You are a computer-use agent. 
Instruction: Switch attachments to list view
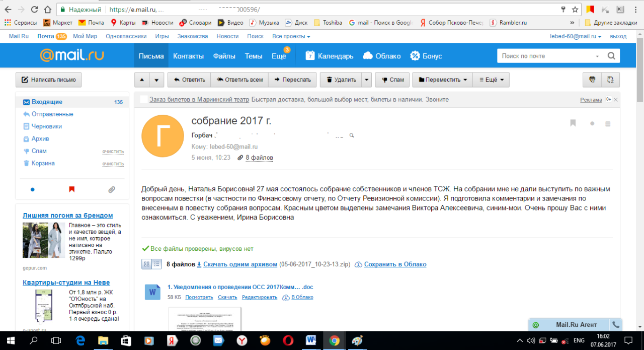(157, 264)
